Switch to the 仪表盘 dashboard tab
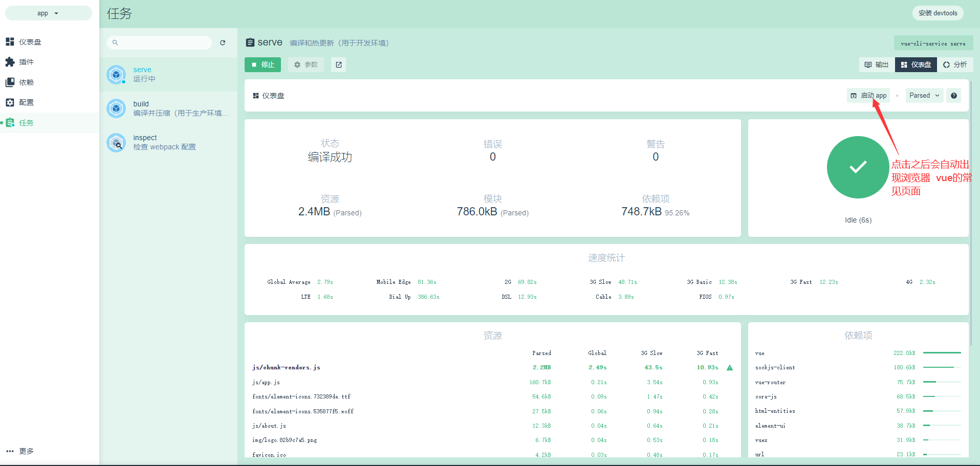 [916, 64]
